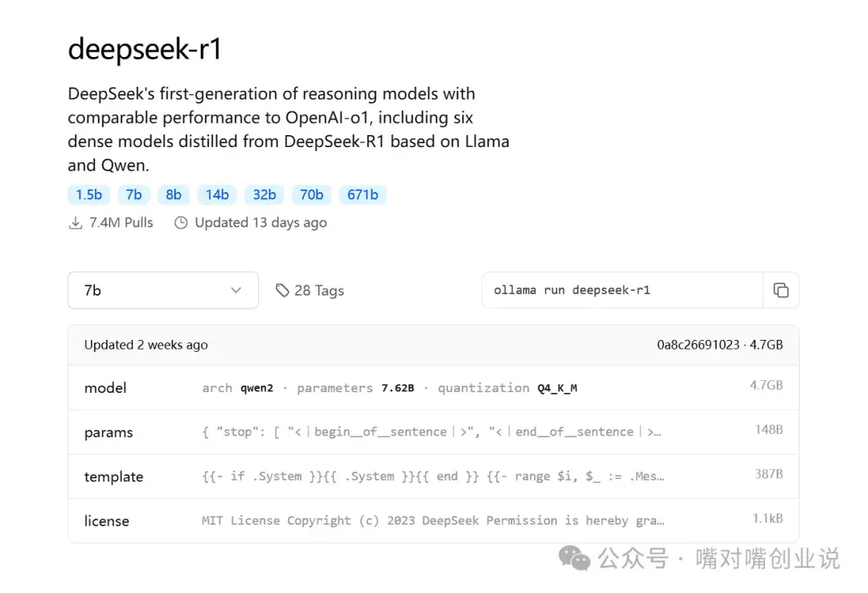Open the 7b model size dropdown
The height and width of the screenshot is (593, 868).
coord(162,290)
